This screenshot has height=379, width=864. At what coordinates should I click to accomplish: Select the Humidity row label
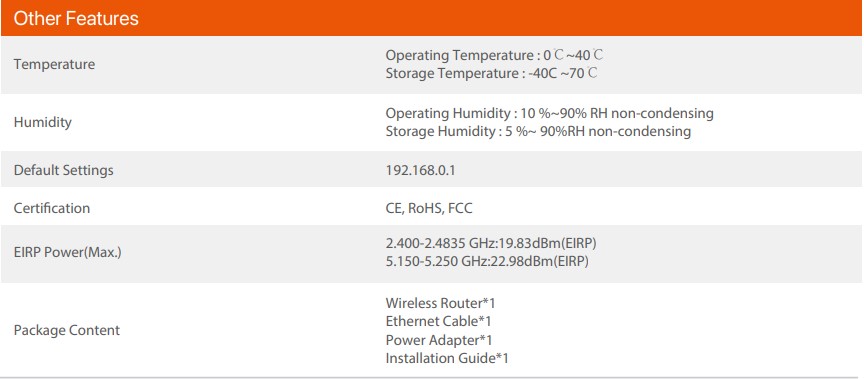42,122
